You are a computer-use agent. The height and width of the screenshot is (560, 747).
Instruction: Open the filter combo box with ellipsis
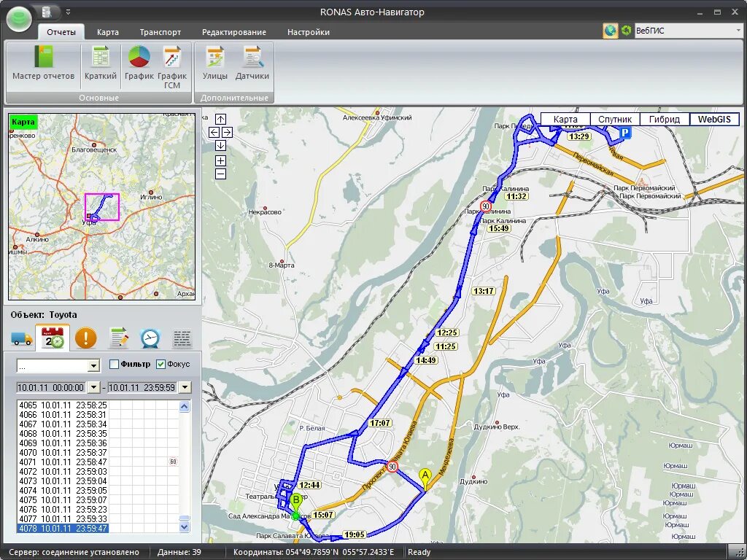(x=58, y=365)
